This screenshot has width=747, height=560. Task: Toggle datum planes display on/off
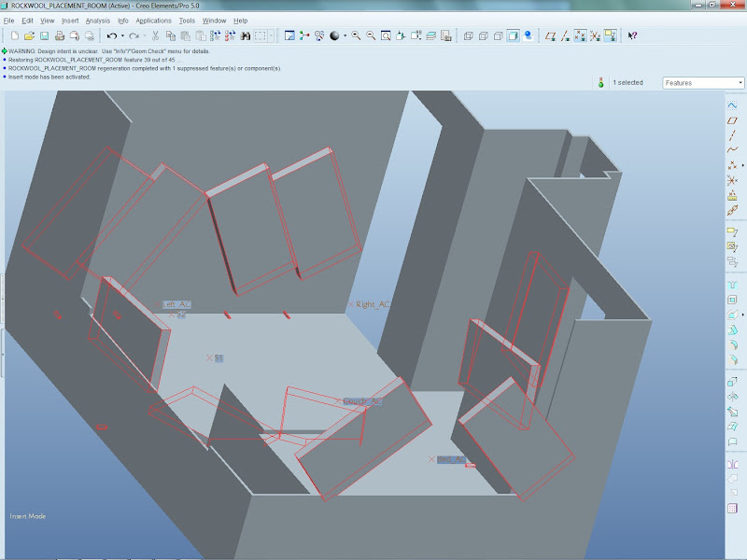point(552,35)
